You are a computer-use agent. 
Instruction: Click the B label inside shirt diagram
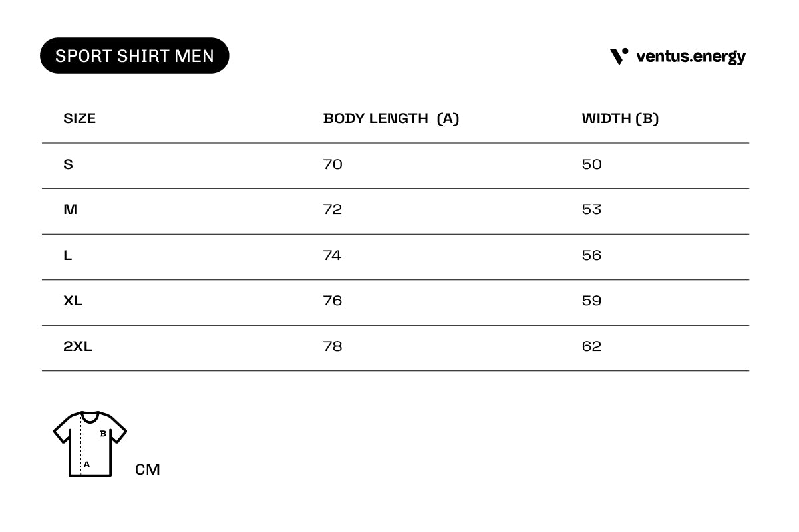click(103, 434)
